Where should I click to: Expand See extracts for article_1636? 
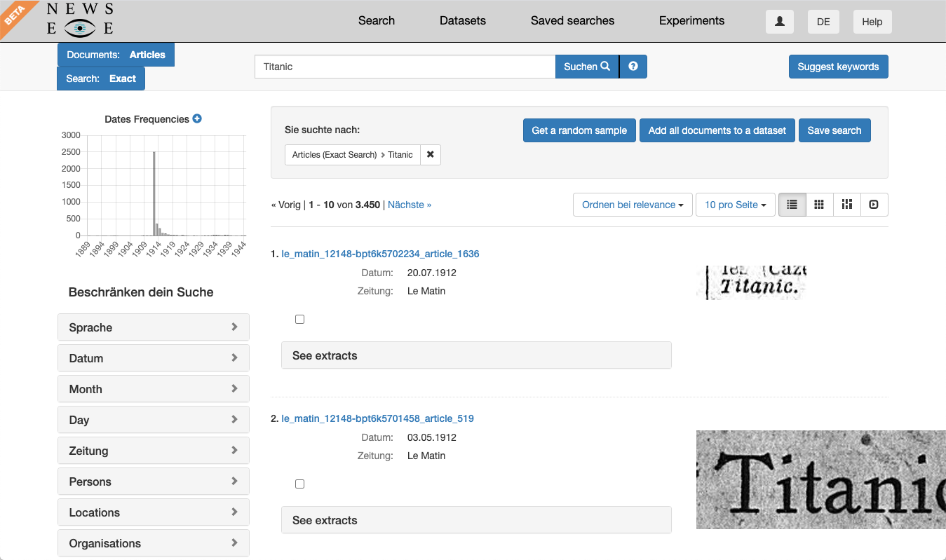476,355
